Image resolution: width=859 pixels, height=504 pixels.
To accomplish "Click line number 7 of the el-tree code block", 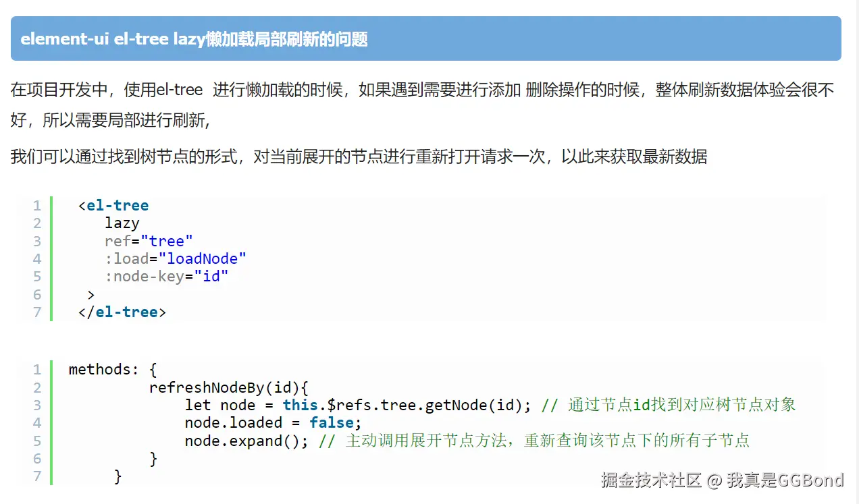I will point(37,312).
